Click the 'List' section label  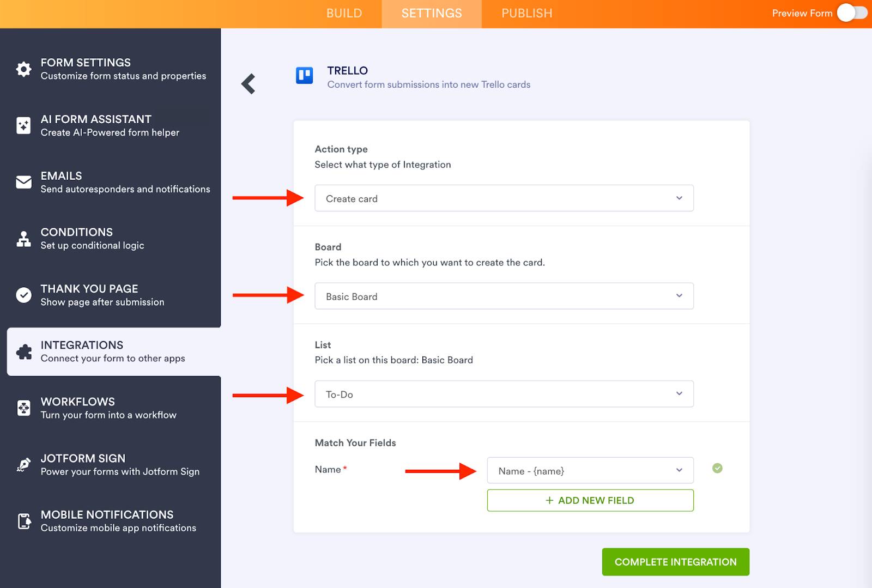point(323,345)
